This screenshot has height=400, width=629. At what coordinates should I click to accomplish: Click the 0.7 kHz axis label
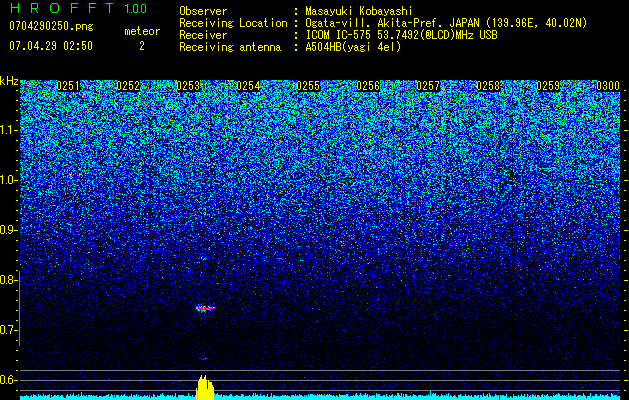coord(8,330)
